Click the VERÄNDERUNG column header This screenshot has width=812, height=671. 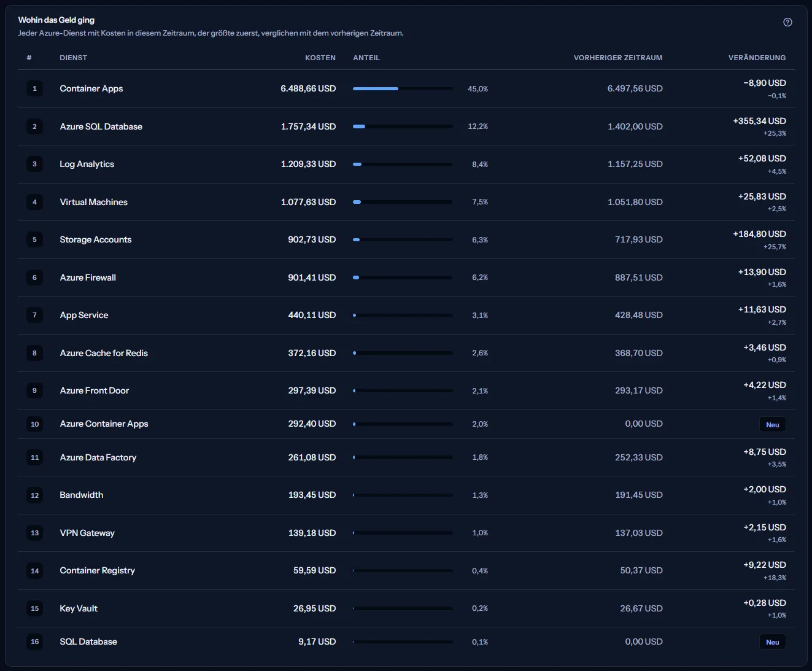pos(757,58)
